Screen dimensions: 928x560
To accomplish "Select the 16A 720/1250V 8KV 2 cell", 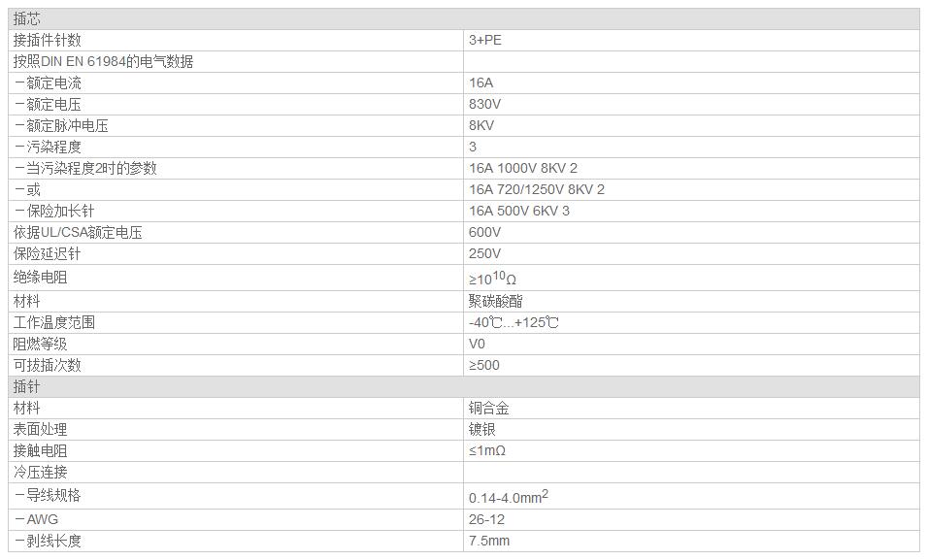I will point(537,189).
